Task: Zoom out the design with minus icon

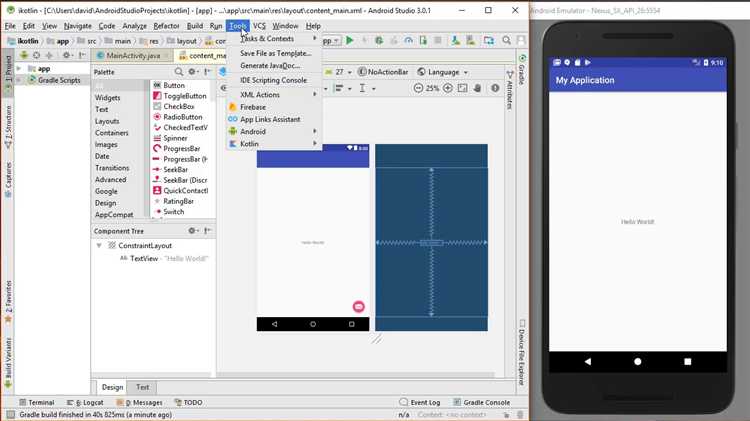Action: pos(418,88)
